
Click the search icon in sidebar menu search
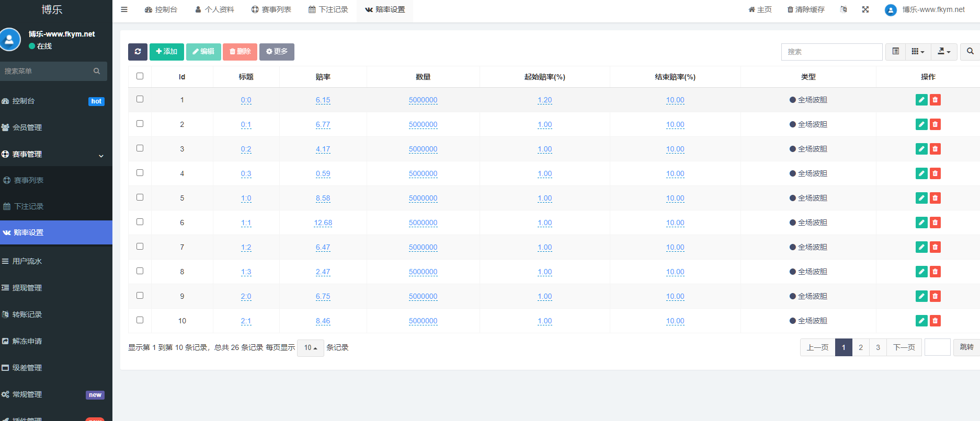pyautogui.click(x=97, y=71)
